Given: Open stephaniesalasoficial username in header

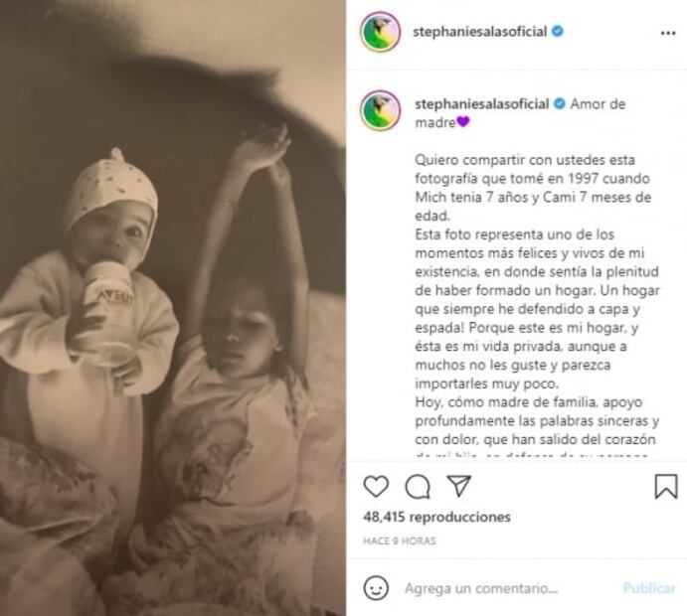Looking at the screenshot, I should 480,32.
